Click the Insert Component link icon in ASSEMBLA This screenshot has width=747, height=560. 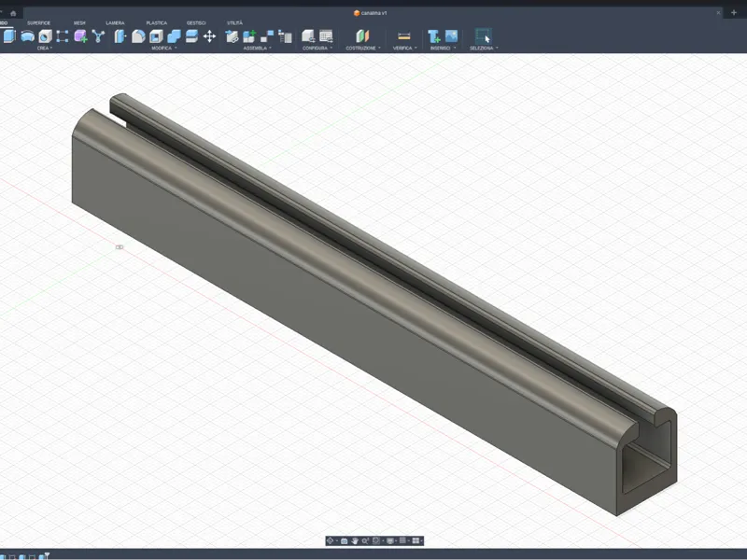point(232,36)
